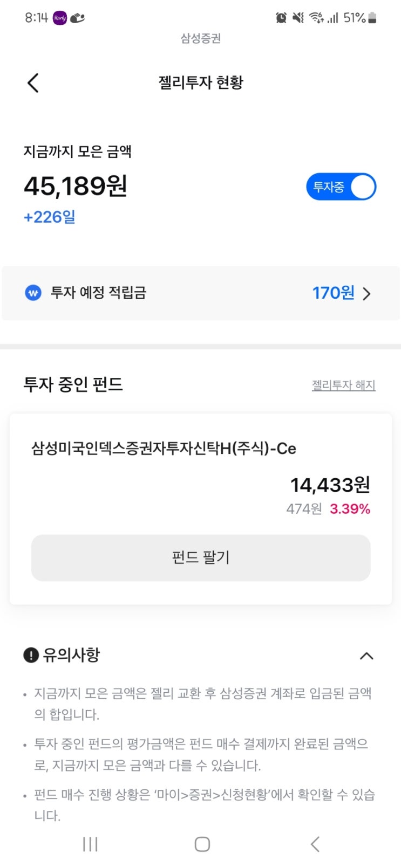401x868 pixels.
Task: Tap the battery indicator in status bar
Action: coord(372,18)
